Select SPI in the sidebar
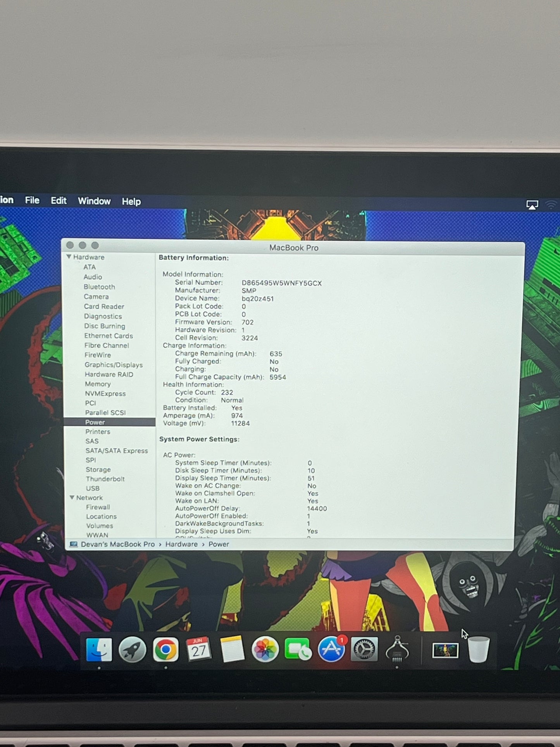The width and height of the screenshot is (560, 747). click(91, 460)
